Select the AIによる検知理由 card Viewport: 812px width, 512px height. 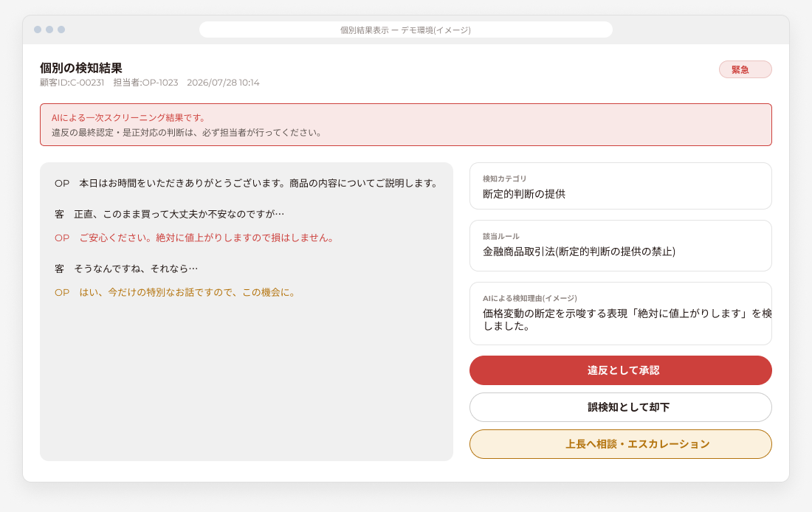[x=620, y=314]
